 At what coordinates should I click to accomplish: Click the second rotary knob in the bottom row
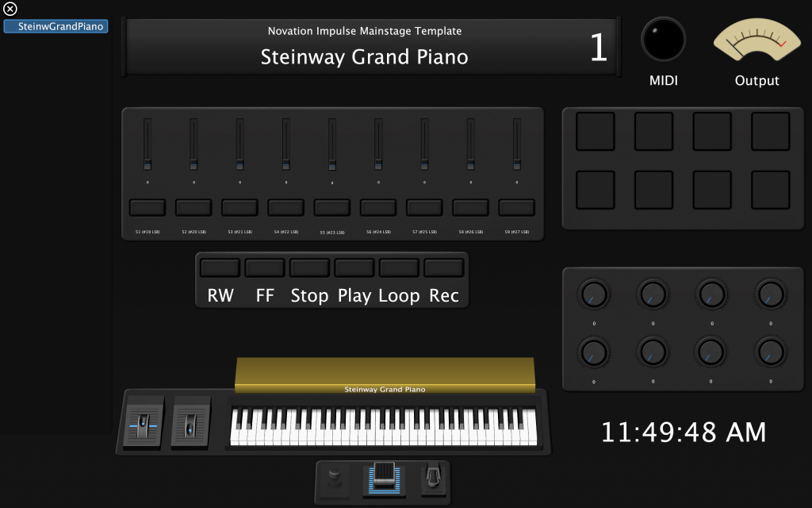coord(653,352)
